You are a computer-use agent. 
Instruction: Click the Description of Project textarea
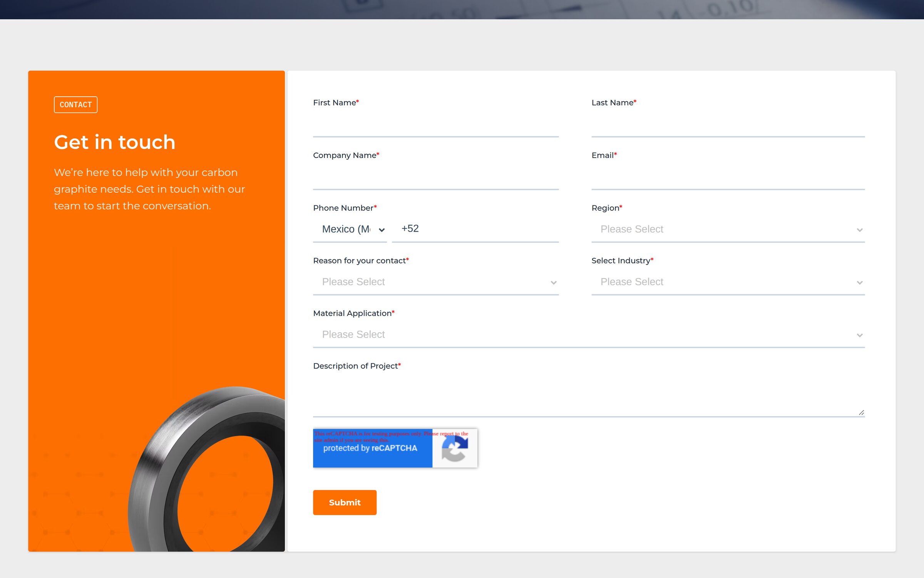pos(589,396)
